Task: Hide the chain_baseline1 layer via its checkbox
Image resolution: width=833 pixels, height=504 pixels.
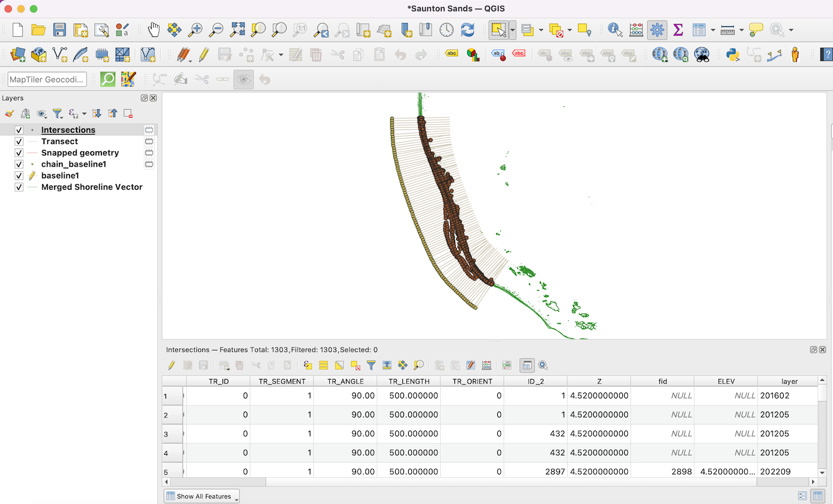Action: (19, 164)
